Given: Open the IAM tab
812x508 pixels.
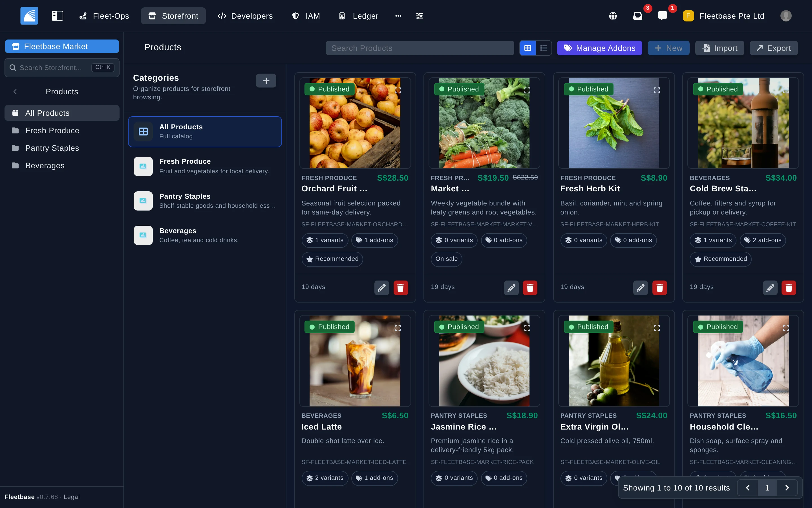Looking at the screenshot, I should [306, 16].
